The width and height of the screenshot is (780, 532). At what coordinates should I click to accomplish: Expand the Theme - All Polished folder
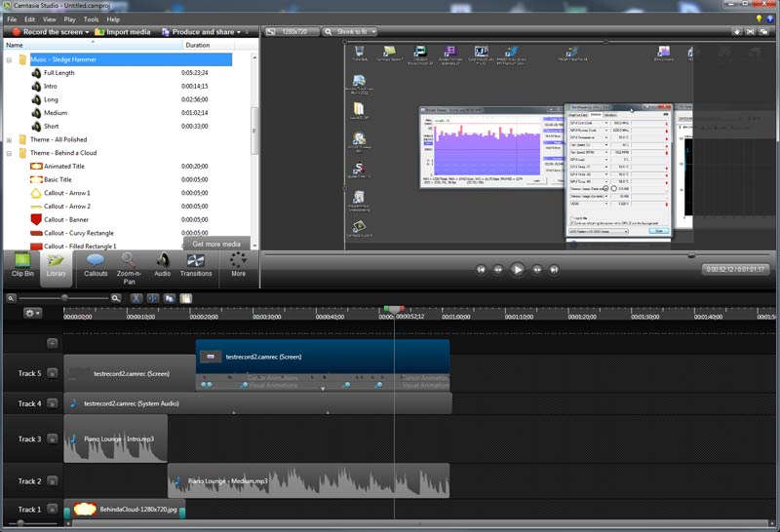pyautogui.click(x=9, y=139)
